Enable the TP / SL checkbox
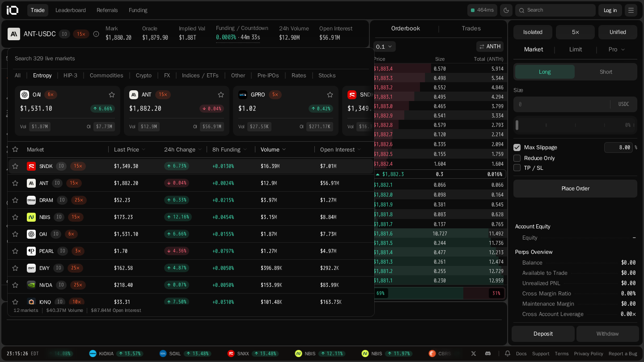 tap(517, 168)
